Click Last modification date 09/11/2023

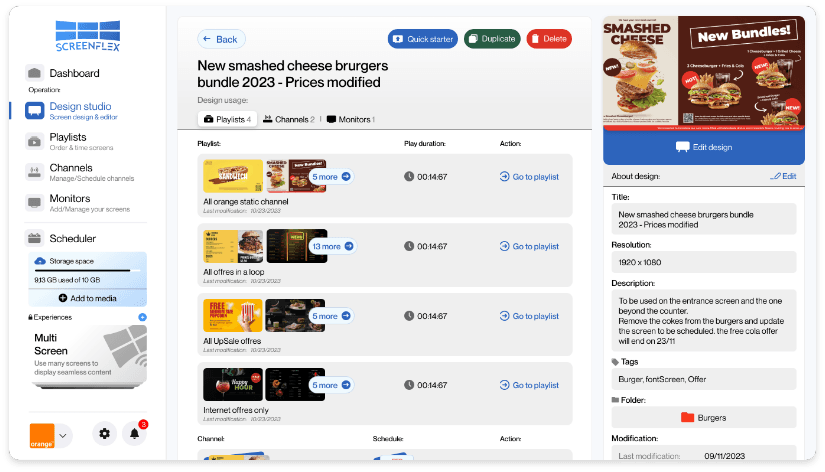725,456
